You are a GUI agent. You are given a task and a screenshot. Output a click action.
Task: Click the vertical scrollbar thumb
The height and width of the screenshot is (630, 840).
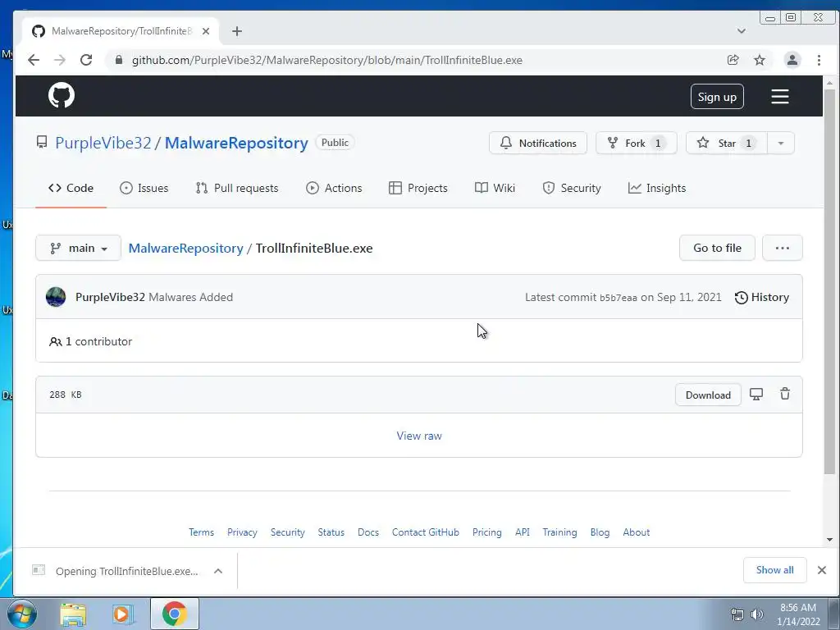point(829,281)
